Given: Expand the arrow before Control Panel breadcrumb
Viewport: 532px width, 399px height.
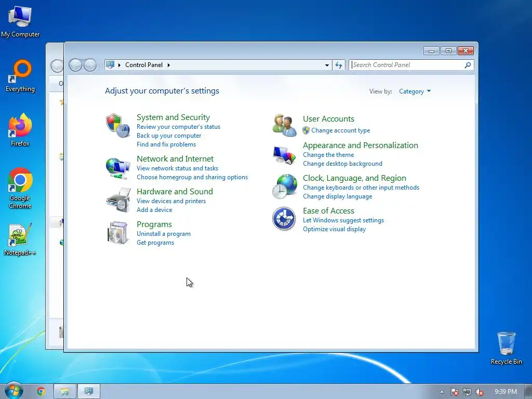Looking at the screenshot, I should pyautogui.click(x=119, y=65).
